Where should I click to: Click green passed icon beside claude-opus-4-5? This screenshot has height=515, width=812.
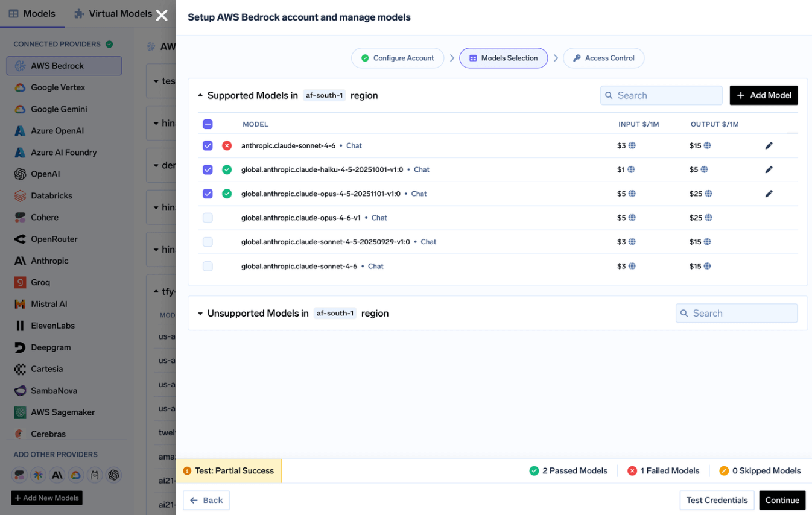click(x=227, y=194)
